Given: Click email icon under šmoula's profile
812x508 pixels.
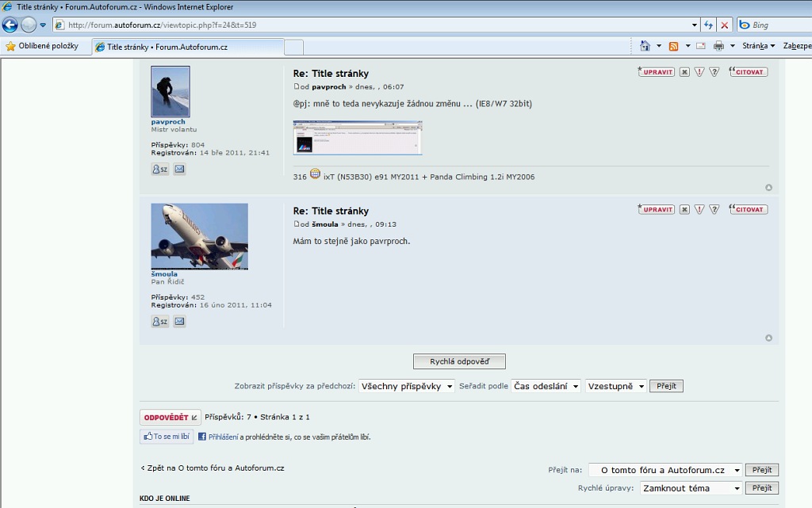Looking at the screenshot, I should pyautogui.click(x=180, y=322).
